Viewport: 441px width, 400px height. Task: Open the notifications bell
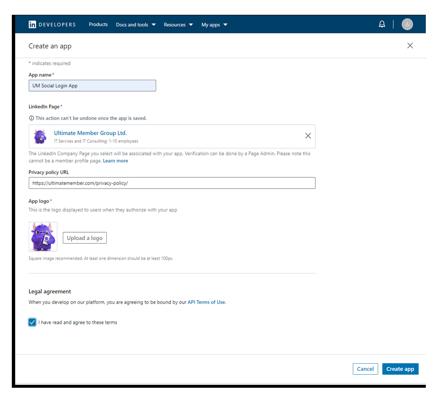click(x=382, y=24)
